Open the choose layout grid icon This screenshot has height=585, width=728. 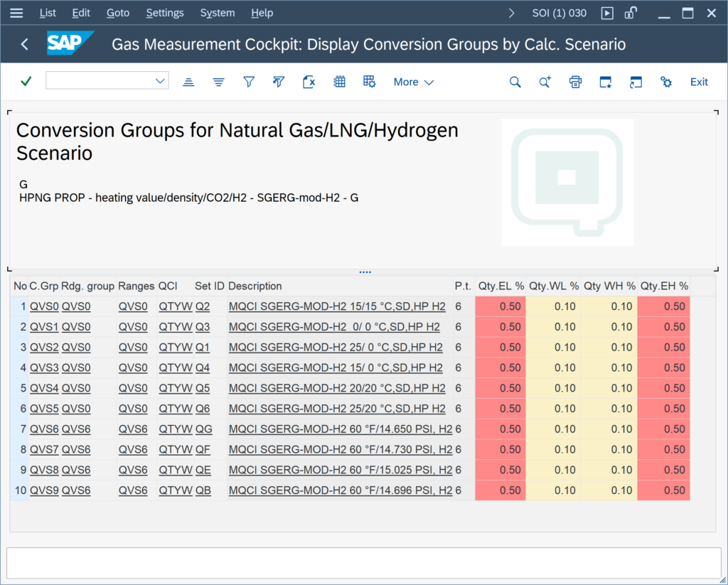click(339, 82)
